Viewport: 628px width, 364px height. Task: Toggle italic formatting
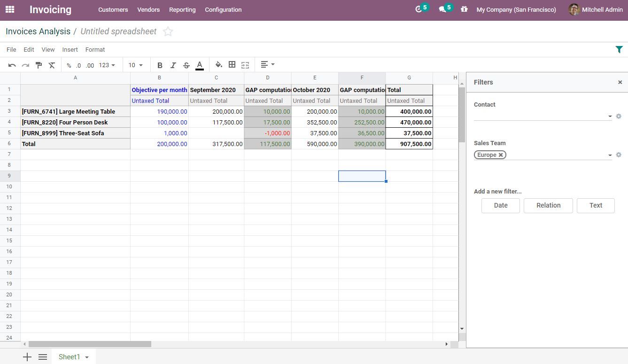173,65
